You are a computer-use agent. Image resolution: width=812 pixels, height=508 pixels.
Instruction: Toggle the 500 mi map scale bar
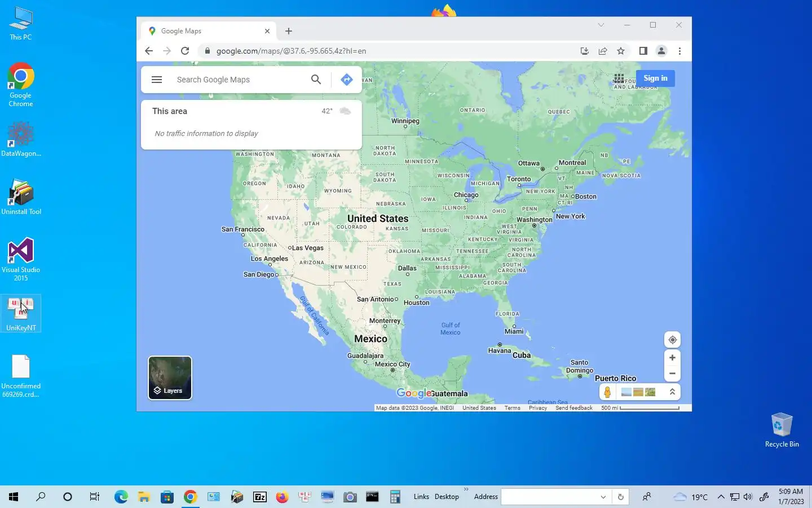click(640, 408)
